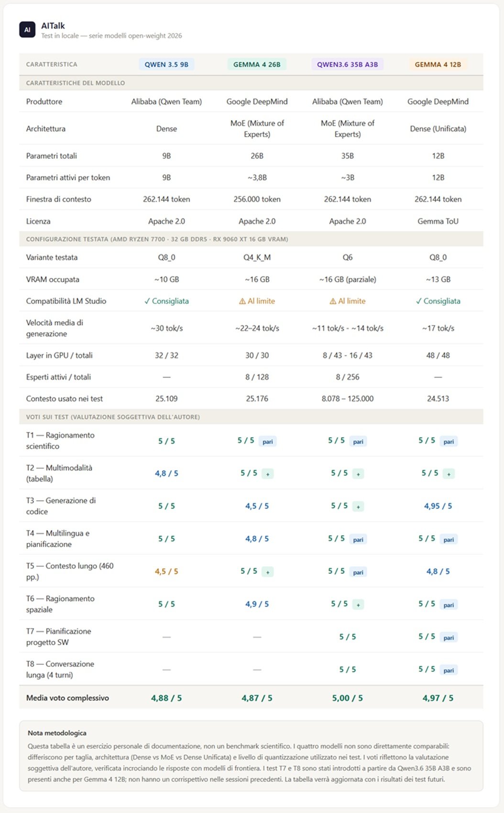Click the 'pari' badge in T1 Gemma 4 26B
The height and width of the screenshot is (813, 504).
[x=268, y=441]
